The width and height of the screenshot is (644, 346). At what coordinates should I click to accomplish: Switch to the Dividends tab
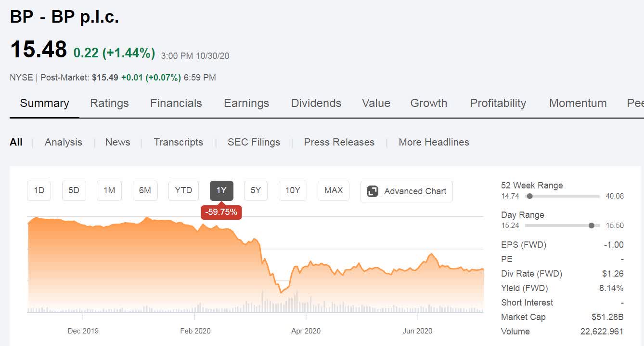click(x=316, y=103)
